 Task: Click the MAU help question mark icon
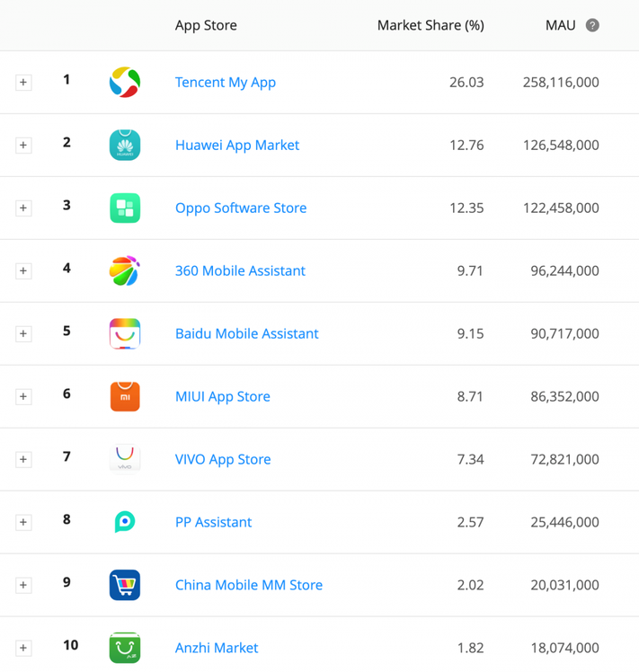(x=592, y=25)
